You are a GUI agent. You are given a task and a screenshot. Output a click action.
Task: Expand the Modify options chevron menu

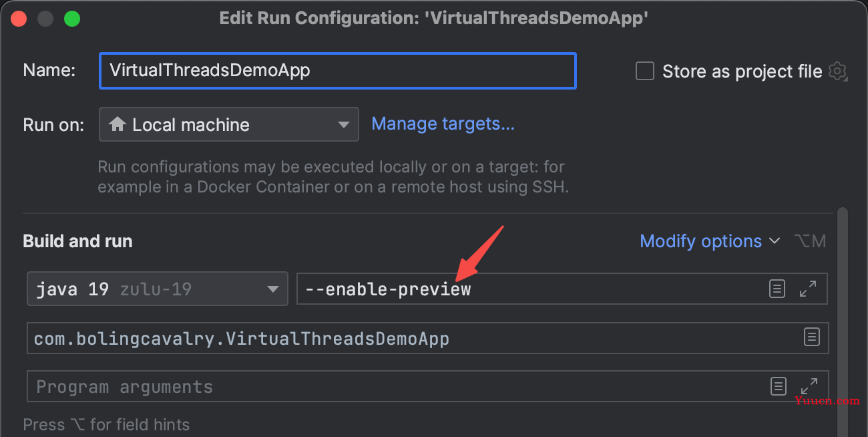tap(775, 241)
